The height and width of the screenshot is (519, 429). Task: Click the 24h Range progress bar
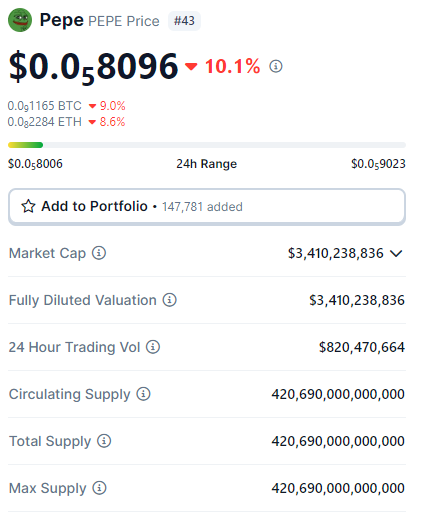point(207,145)
